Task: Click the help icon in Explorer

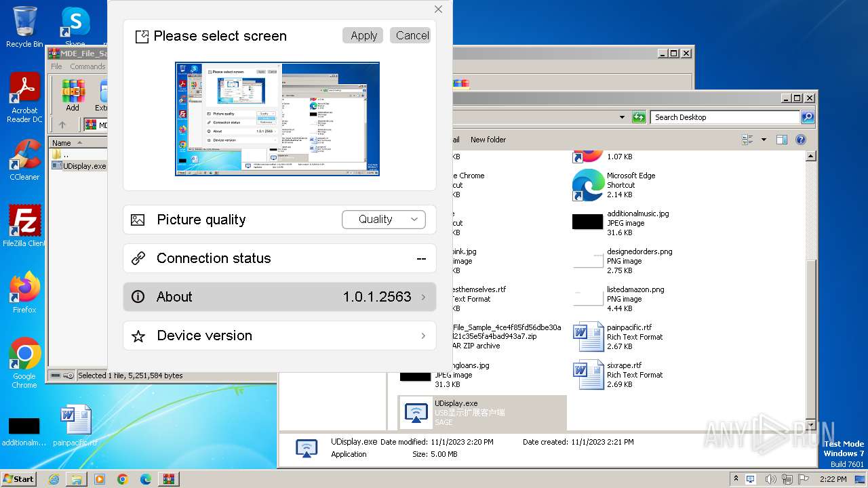Action: point(800,140)
